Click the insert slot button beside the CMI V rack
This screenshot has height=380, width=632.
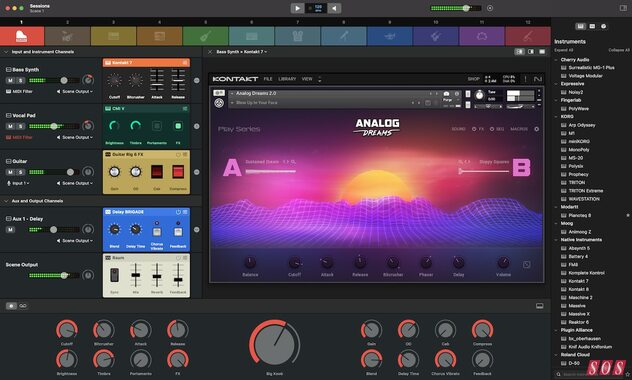click(197, 126)
